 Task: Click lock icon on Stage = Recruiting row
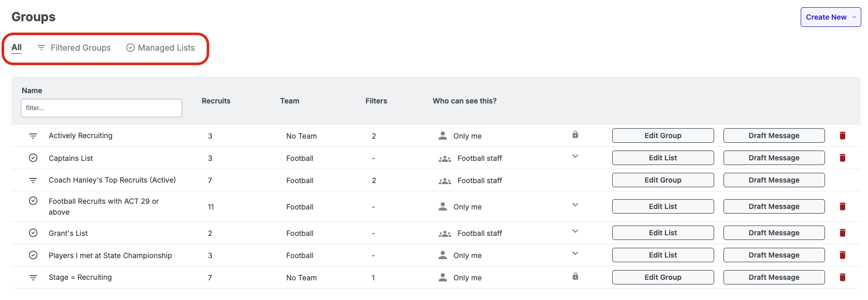pyautogui.click(x=575, y=277)
